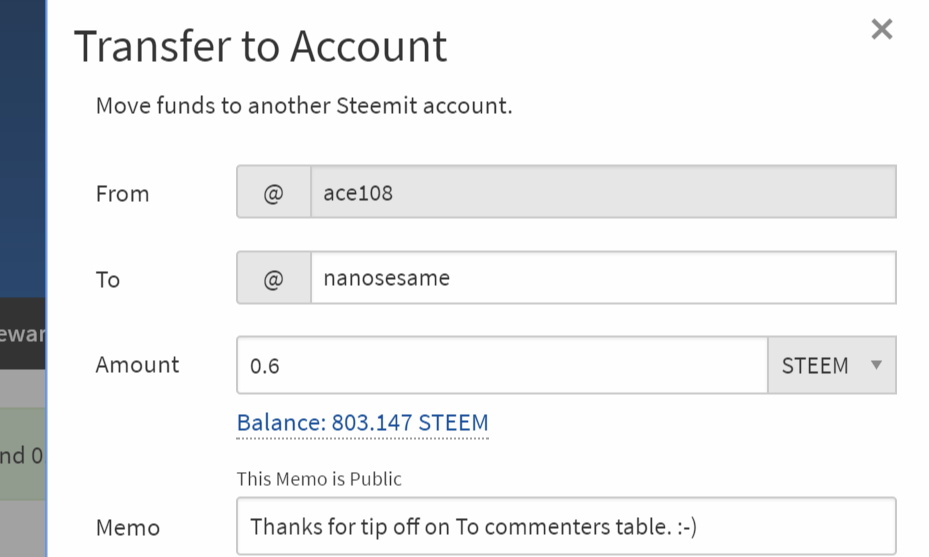Click the arrow on the currency selector
929x557 pixels.
pos(877,365)
